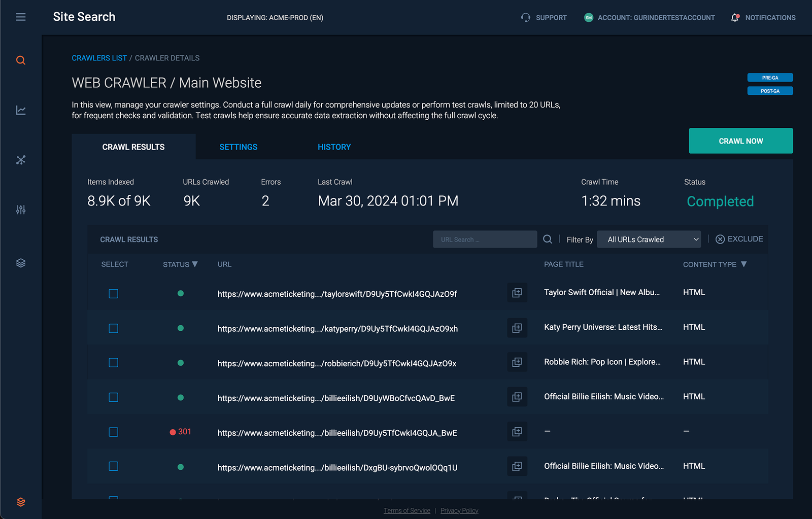Image resolution: width=812 pixels, height=519 pixels.
Task: Click the orange stack icon at sidebar bottom
Action: point(21,502)
